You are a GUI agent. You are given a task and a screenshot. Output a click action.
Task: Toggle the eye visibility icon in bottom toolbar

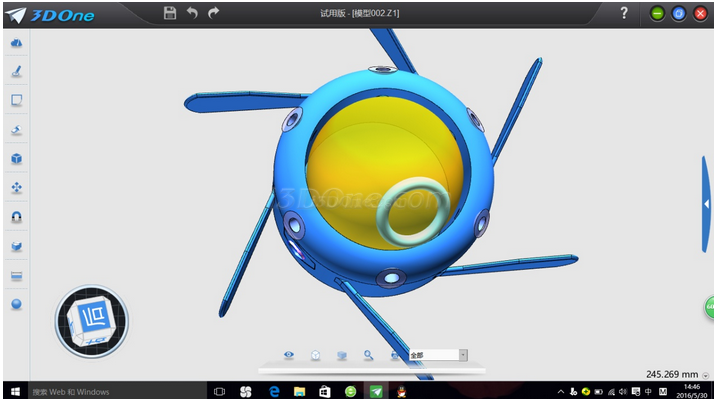[289, 355]
